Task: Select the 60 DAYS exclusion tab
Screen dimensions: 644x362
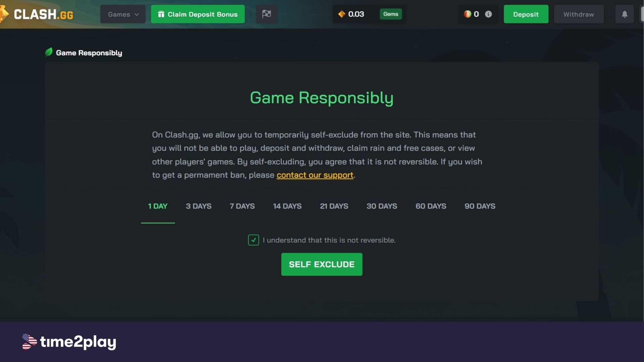Action: [x=431, y=206]
